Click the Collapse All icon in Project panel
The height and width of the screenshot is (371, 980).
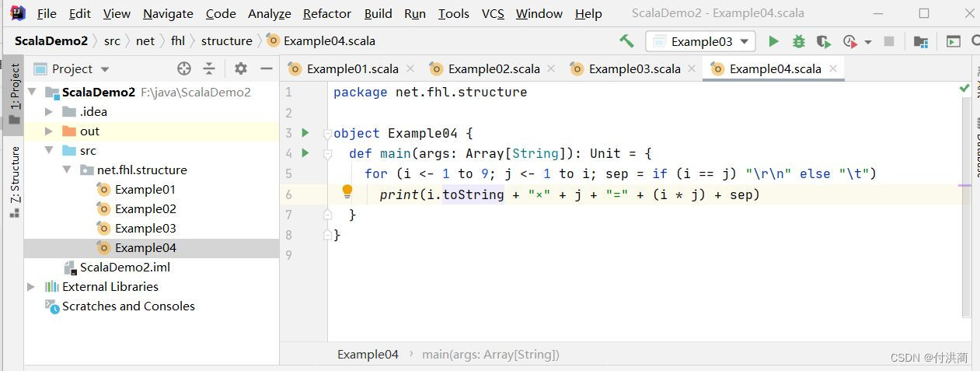click(x=209, y=68)
